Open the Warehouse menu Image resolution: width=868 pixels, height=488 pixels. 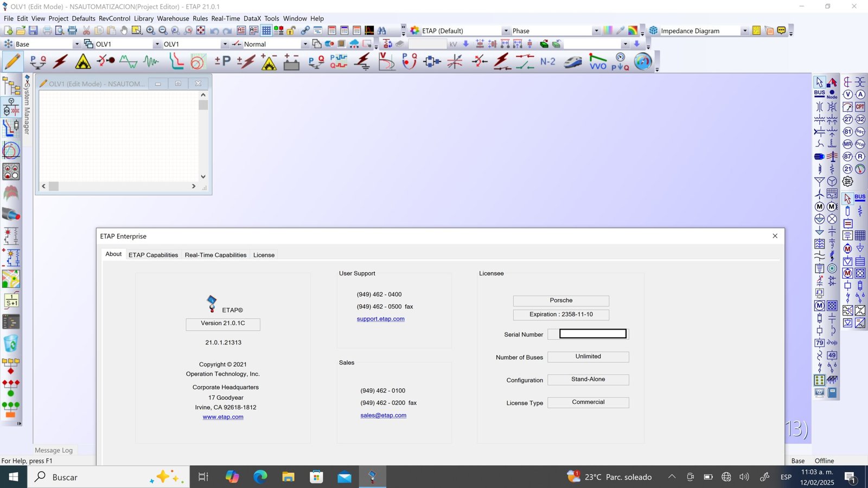pyautogui.click(x=173, y=18)
